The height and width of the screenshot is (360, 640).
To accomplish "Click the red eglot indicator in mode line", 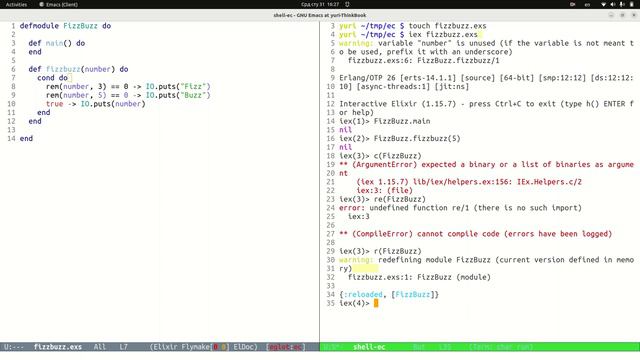I will (x=286, y=347).
